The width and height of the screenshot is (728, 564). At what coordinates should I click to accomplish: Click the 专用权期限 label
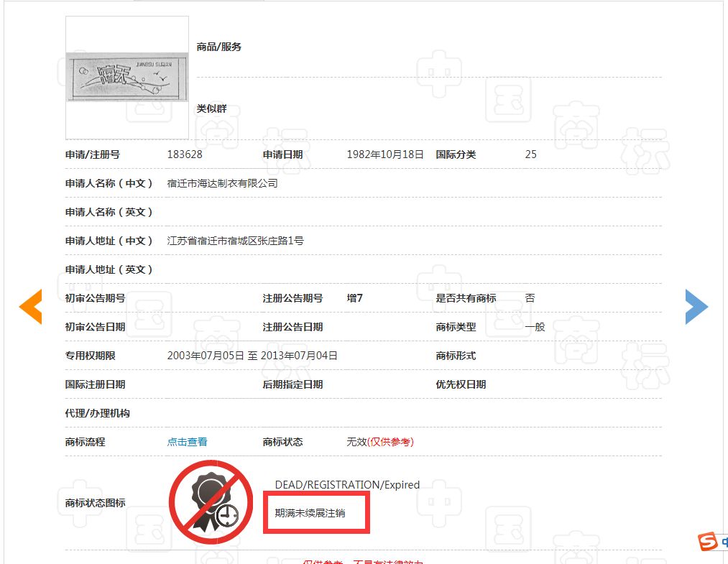pyautogui.click(x=90, y=356)
